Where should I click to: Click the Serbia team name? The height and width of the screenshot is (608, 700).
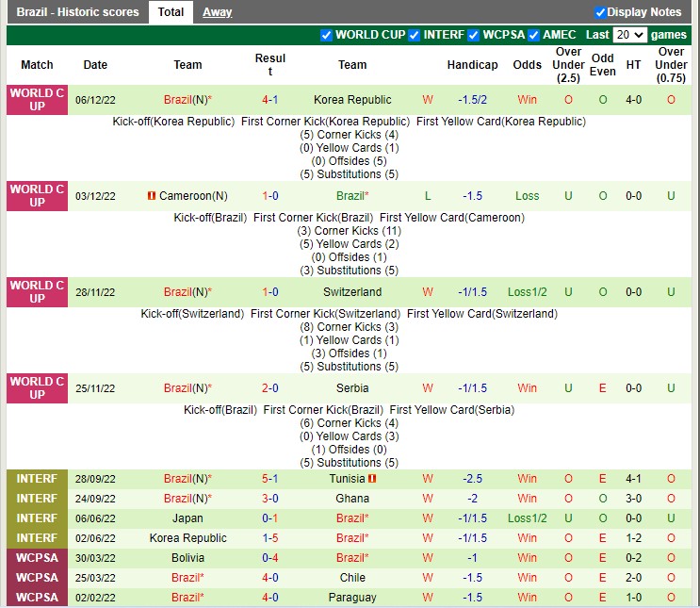click(x=352, y=387)
